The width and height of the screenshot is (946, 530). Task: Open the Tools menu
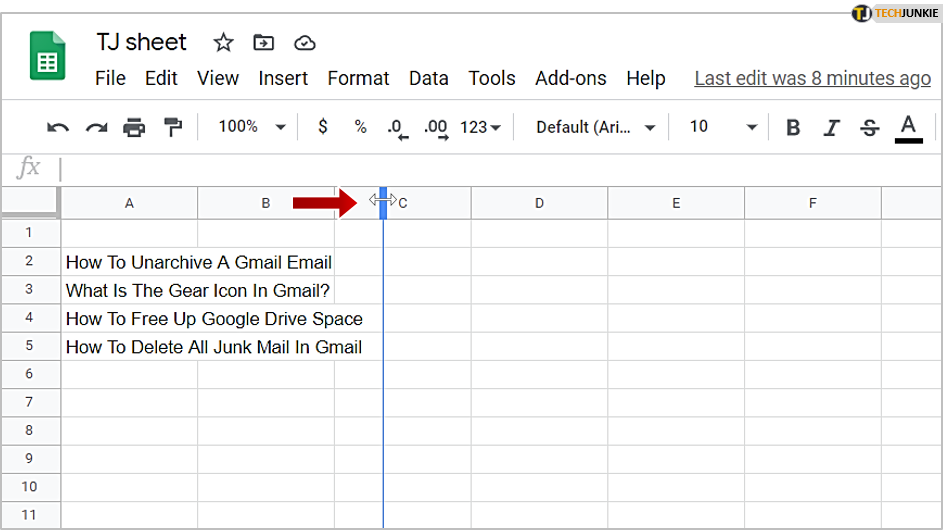tap(492, 78)
